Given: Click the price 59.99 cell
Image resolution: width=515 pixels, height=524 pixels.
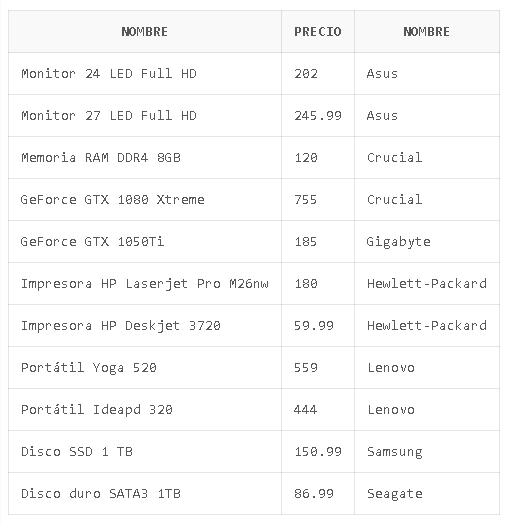Looking at the screenshot, I should (318, 325).
